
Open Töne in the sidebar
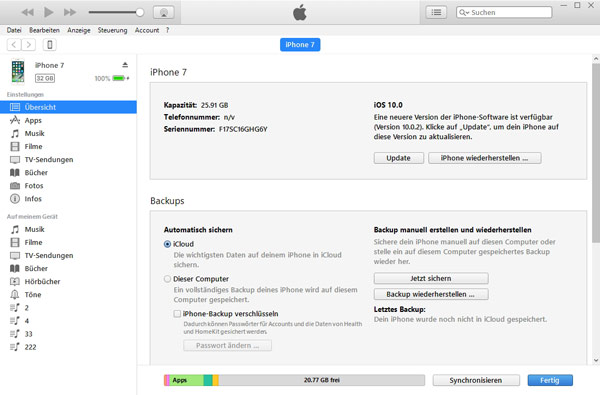click(68, 295)
